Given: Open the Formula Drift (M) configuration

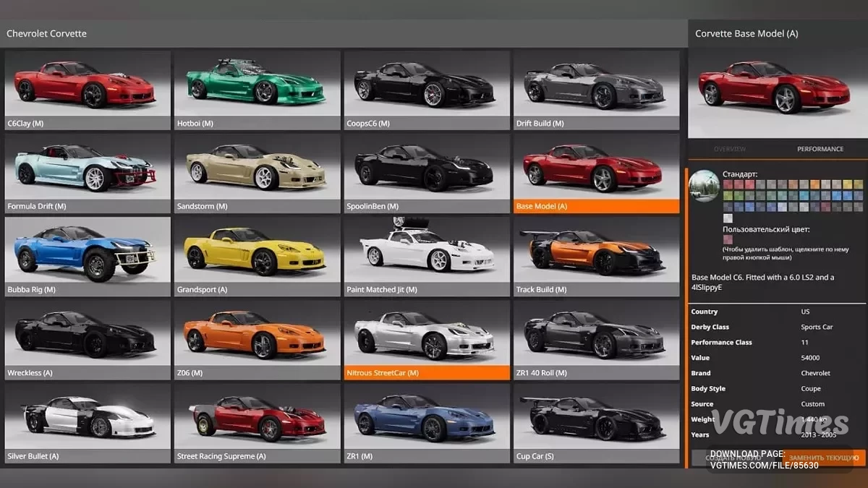Looking at the screenshot, I should coord(88,174).
